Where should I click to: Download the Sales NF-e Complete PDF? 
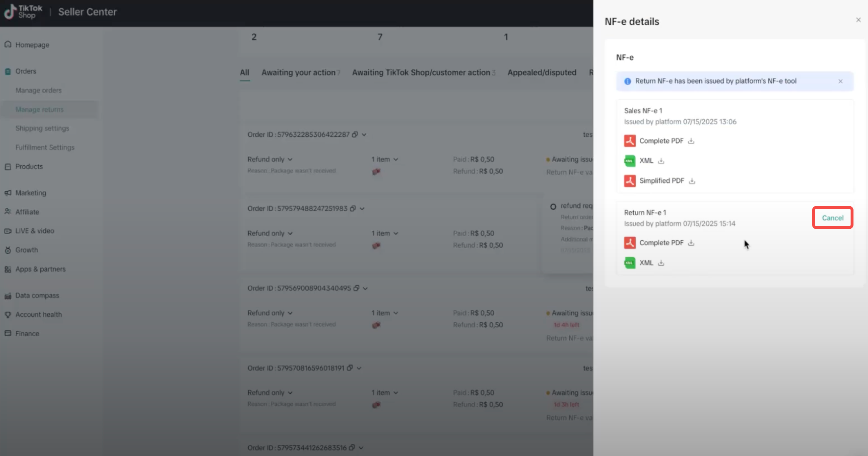[x=691, y=141]
